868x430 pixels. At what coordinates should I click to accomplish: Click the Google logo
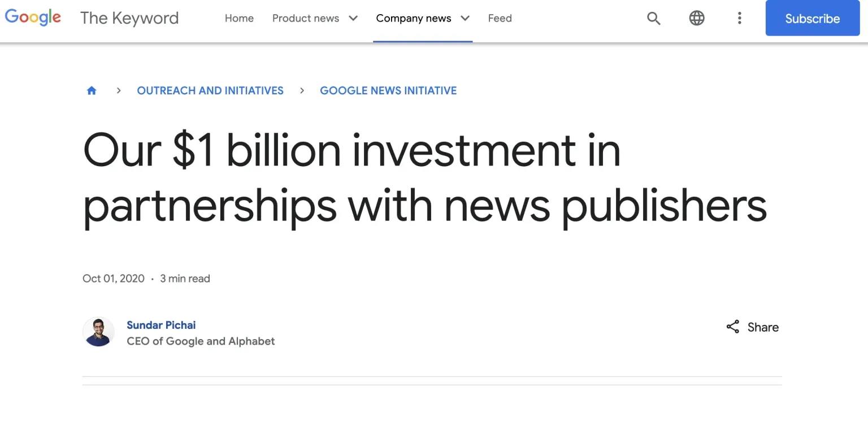click(33, 18)
